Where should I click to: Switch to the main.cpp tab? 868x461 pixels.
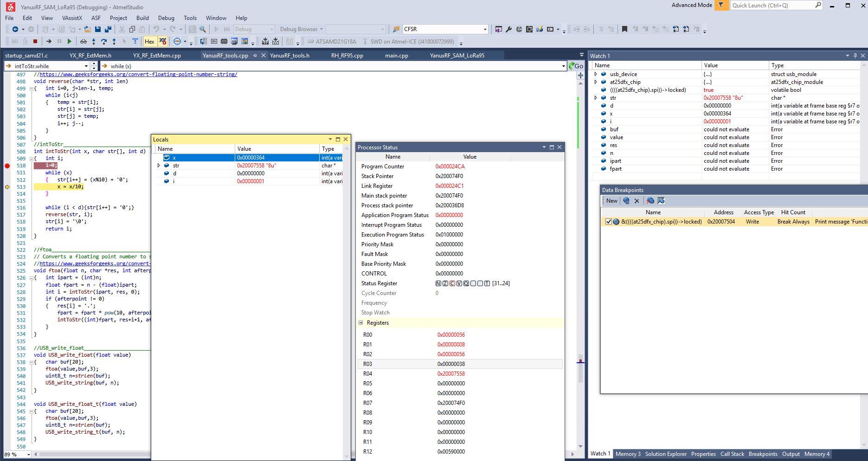point(397,56)
